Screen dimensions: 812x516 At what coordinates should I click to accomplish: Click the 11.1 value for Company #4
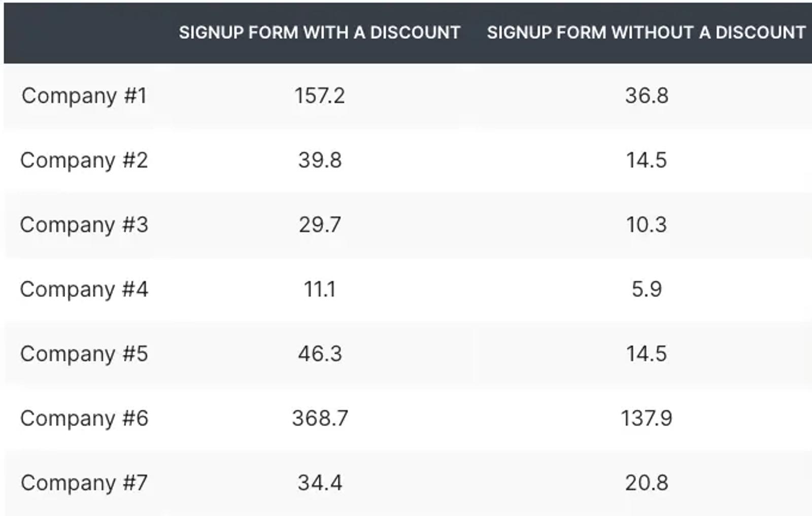click(x=320, y=289)
